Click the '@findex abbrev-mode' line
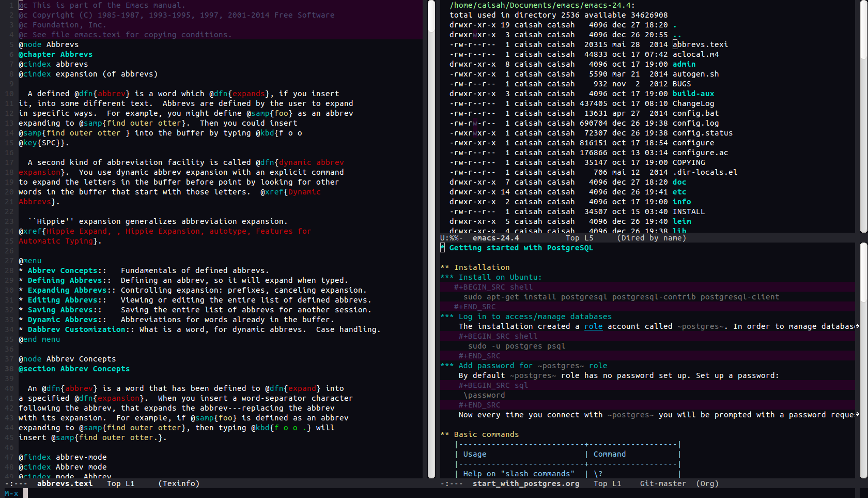Image resolution: width=868 pixels, height=498 pixels. (x=63, y=457)
